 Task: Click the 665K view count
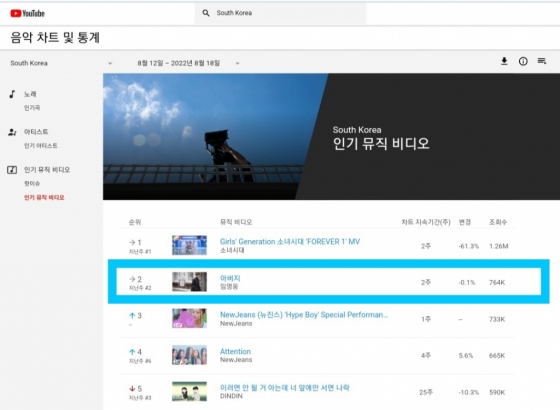tap(497, 356)
